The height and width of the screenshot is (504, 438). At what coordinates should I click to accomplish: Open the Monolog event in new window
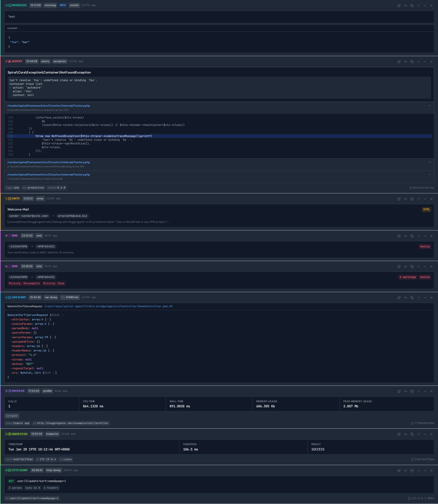click(399, 5)
